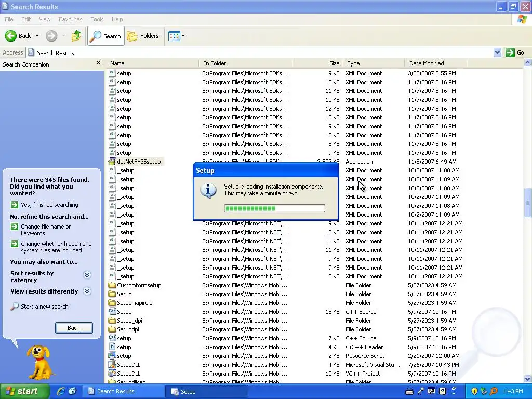Image resolution: width=532 pixels, height=399 pixels.
Task: Click the security shield tray icon
Action: coord(474,391)
